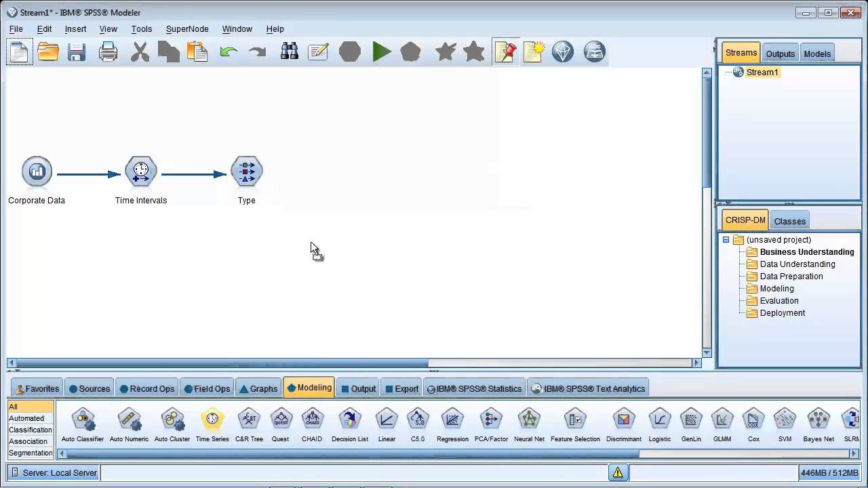Select the Time Intervals node on canvas

click(141, 172)
